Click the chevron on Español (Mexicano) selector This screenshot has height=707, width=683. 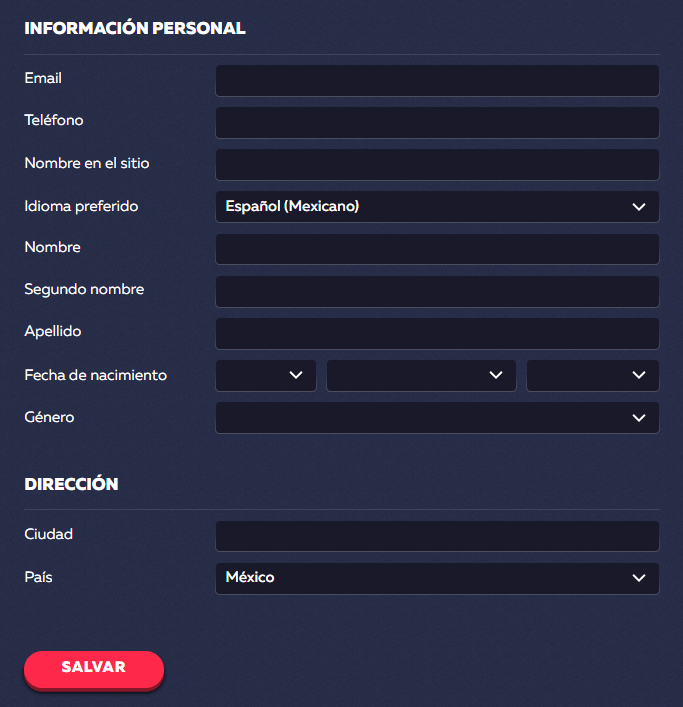point(639,207)
